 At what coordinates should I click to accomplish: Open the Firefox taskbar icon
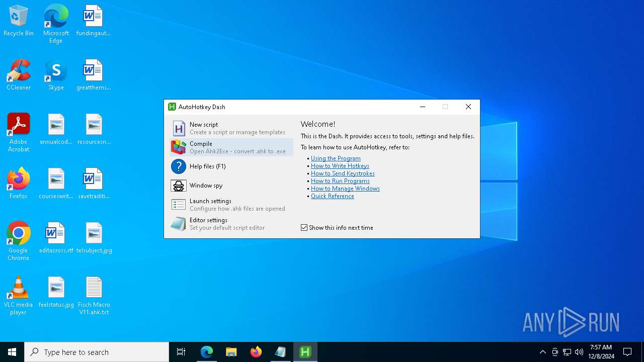coord(256,352)
